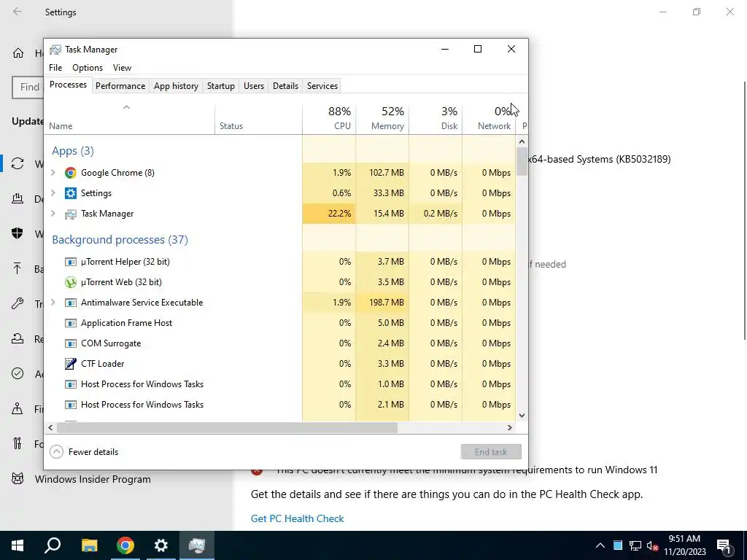Click the taskbar clock showing 9:51 AM
747x560 pixels.
684,545
